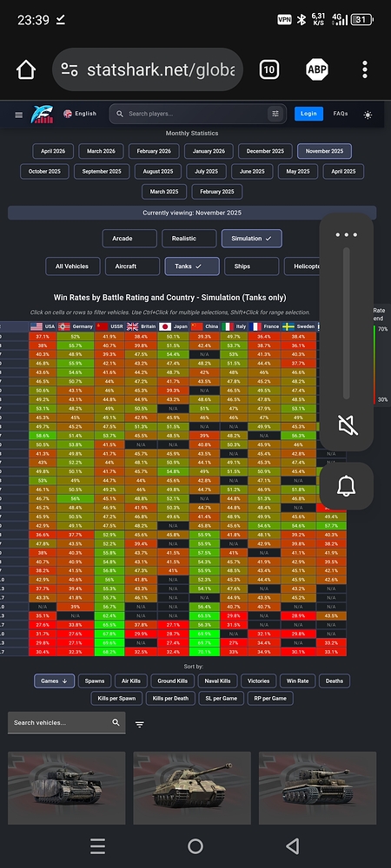
Task: Tap the Android recent apps button
Action: tap(97, 845)
